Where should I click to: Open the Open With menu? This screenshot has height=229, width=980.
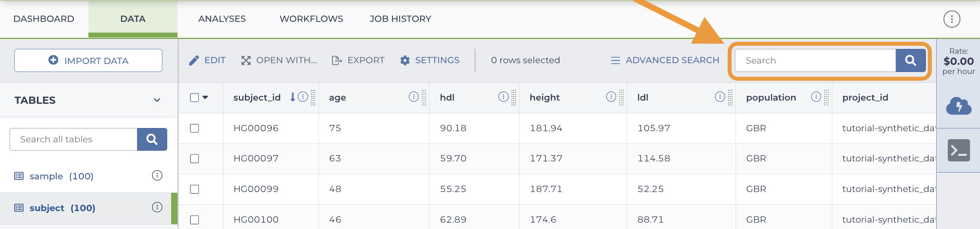279,60
